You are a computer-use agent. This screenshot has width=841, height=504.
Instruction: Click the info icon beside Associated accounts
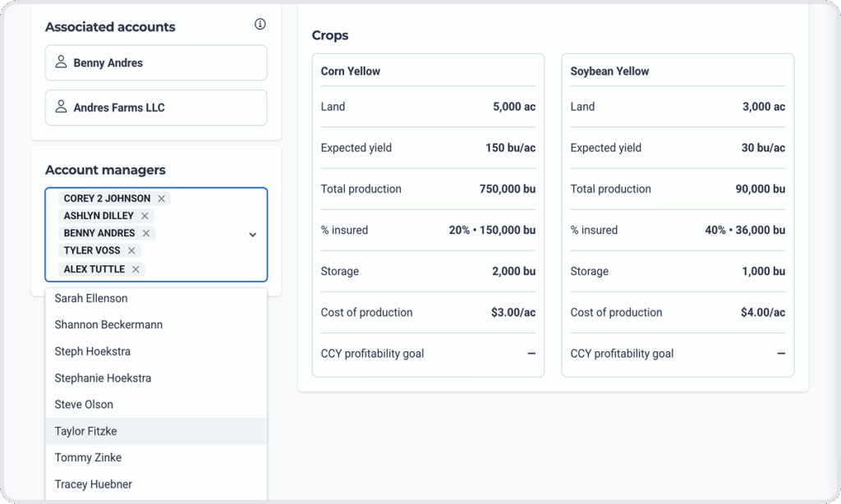(x=260, y=24)
